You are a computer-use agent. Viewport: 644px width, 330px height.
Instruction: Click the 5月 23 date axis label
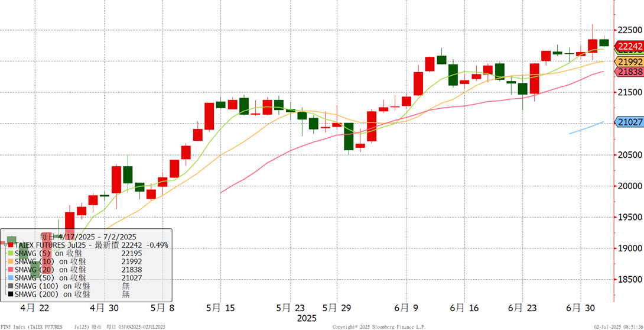point(291,308)
